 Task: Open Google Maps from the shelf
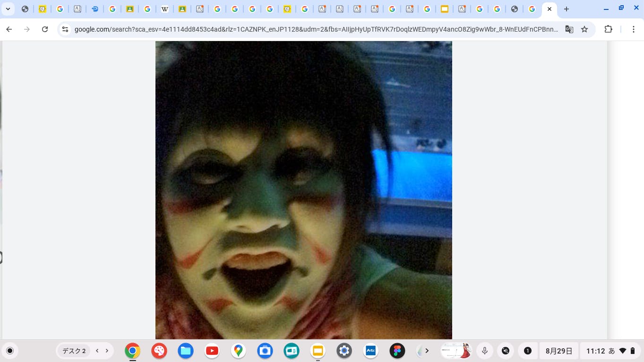(x=239, y=351)
